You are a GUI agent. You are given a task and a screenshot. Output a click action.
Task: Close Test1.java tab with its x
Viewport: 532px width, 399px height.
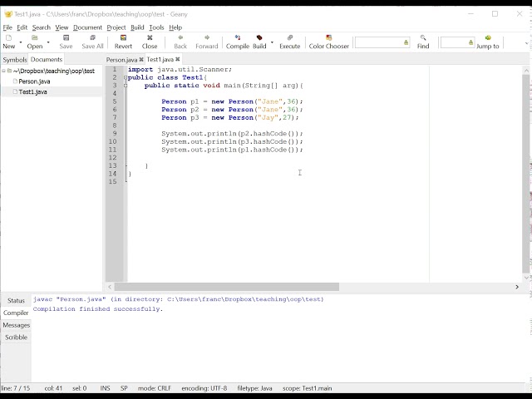click(177, 59)
